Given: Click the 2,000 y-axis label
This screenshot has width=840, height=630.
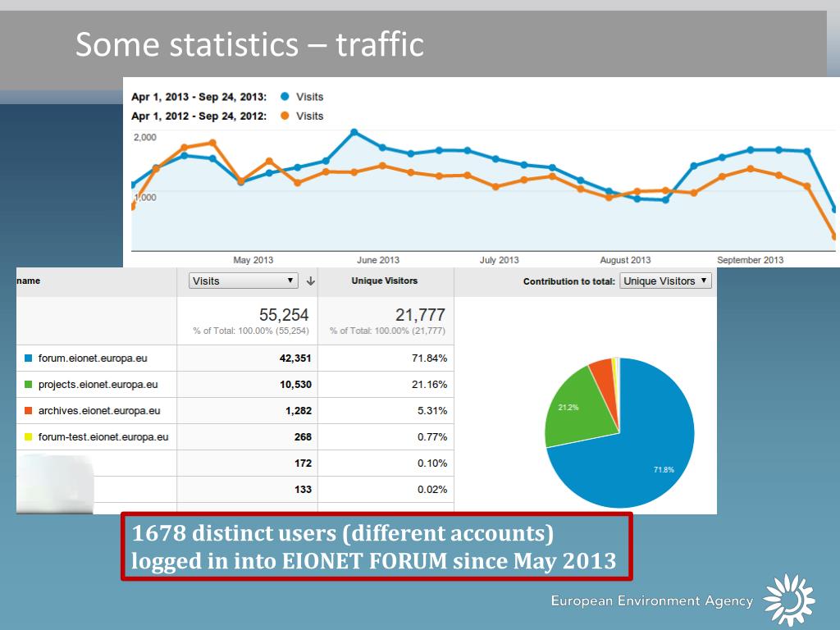Looking at the screenshot, I should tap(145, 137).
